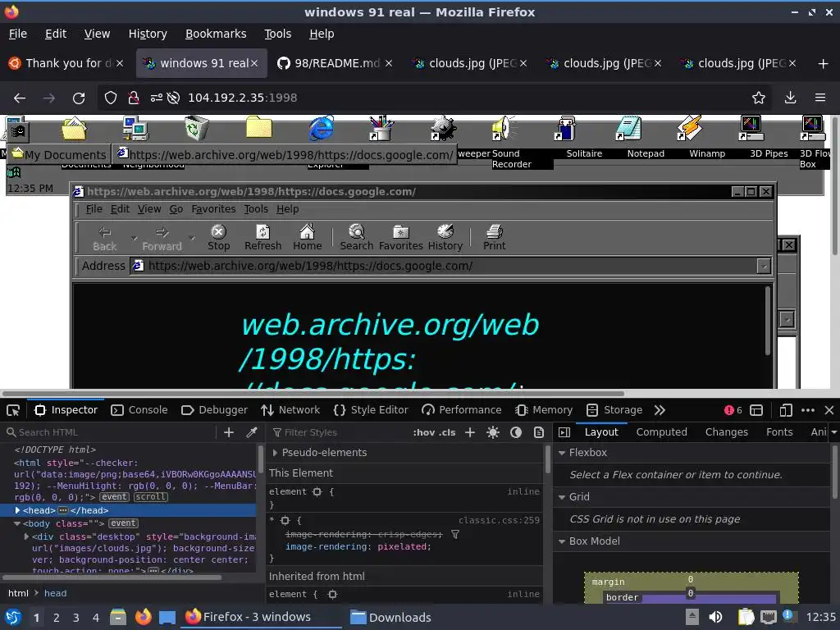The image size is (840, 630).
Task: Switch to the Computed sidebar tab
Action: coord(662,432)
